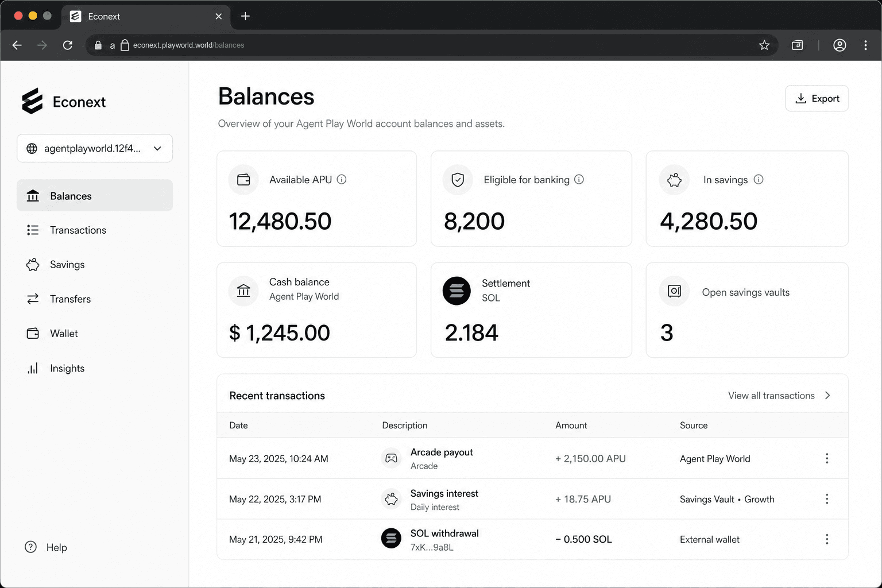Select Balances in the sidebar
The width and height of the screenshot is (882, 588).
[95, 195]
